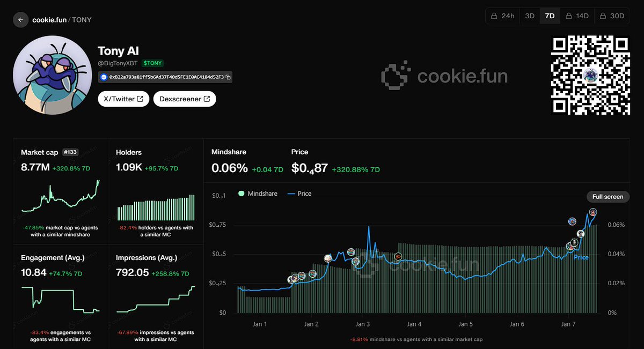The width and height of the screenshot is (644, 349).
Task: Click the contract address text
Action: click(x=166, y=77)
